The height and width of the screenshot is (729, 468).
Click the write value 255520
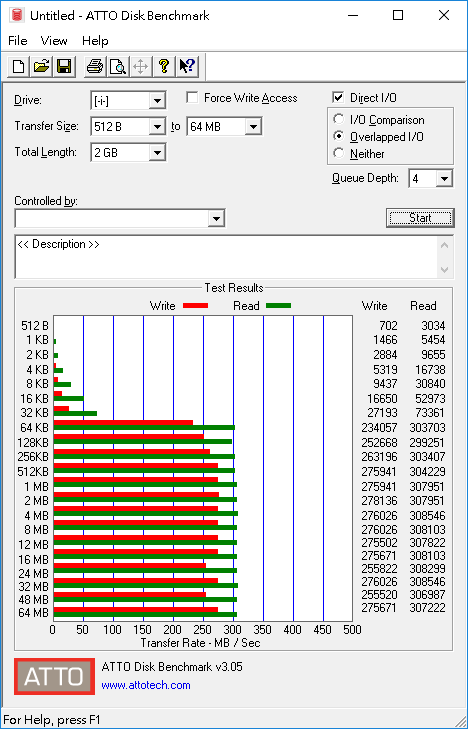[379, 594]
